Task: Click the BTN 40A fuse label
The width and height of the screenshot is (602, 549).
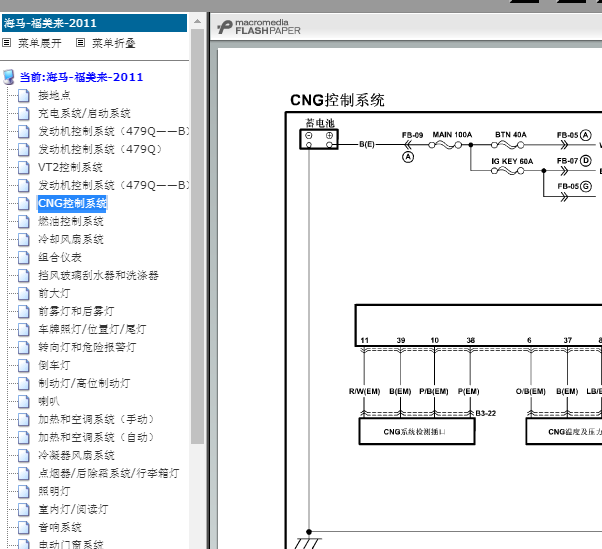Action: [511, 135]
